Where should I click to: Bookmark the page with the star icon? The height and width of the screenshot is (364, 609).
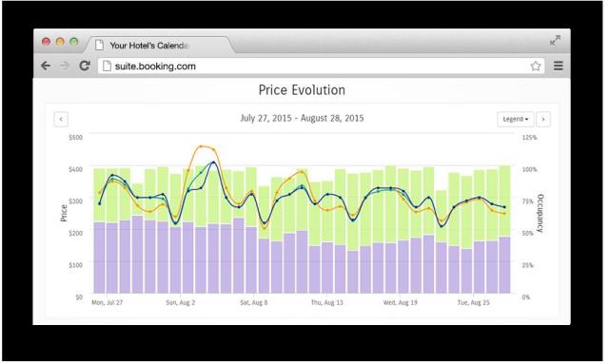tap(536, 66)
